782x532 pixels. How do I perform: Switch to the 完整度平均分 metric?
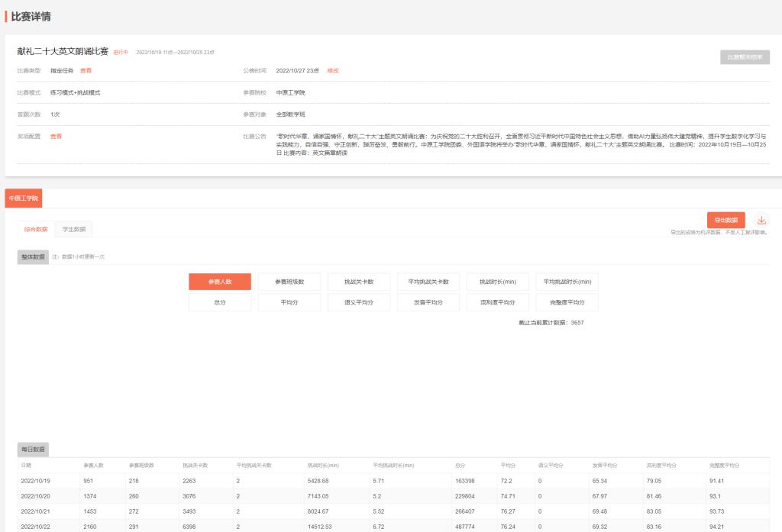pos(567,302)
